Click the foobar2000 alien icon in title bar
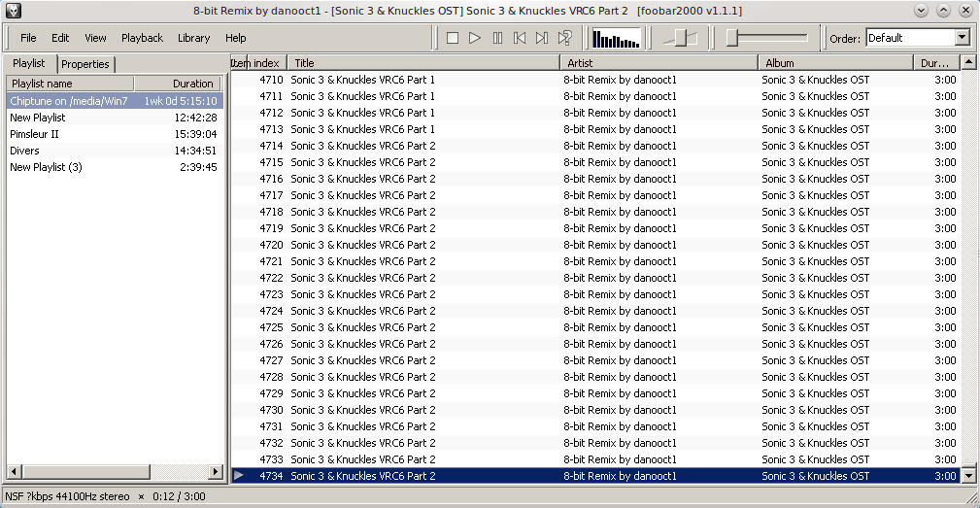 14,11
